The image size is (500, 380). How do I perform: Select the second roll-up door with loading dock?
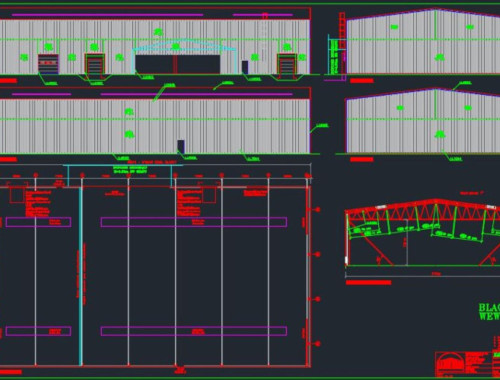click(95, 64)
